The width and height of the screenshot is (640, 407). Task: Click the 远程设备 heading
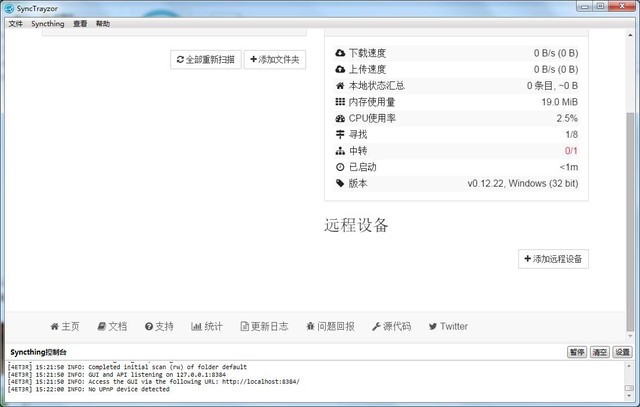(356, 225)
